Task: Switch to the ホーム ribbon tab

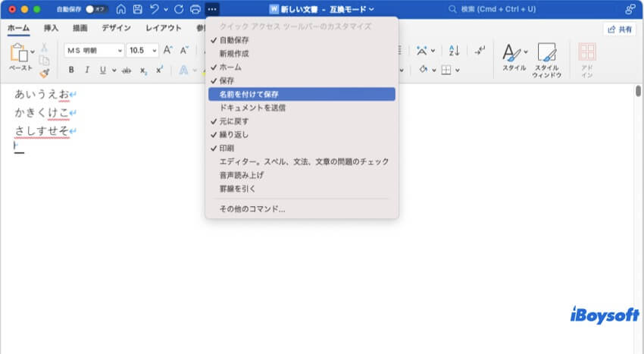Action: 18,28
